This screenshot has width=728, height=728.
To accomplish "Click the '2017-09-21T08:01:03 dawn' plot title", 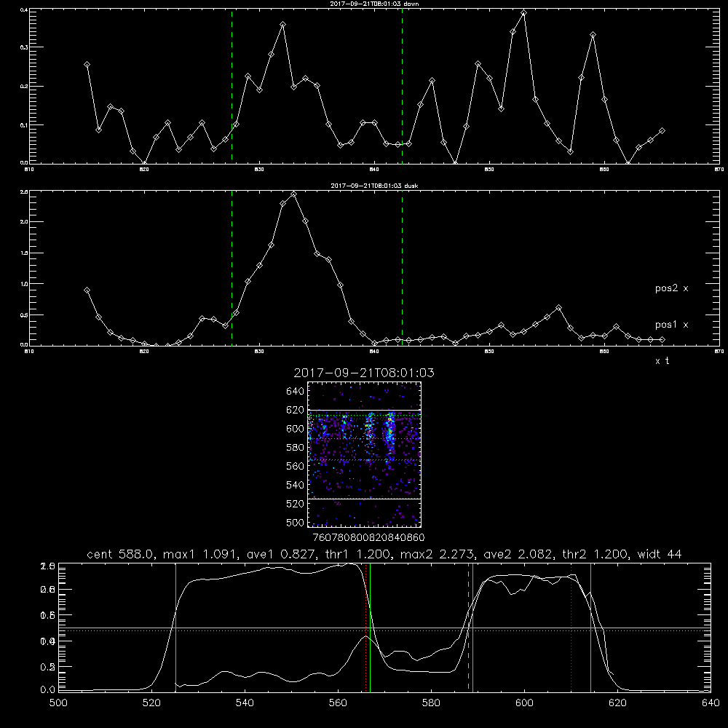I will point(374,4).
